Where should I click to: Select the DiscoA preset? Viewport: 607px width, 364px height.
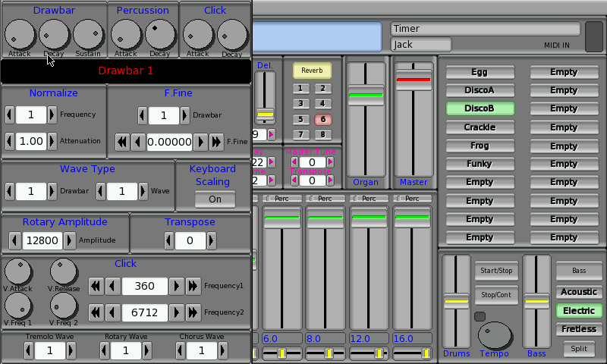pos(480,90)
